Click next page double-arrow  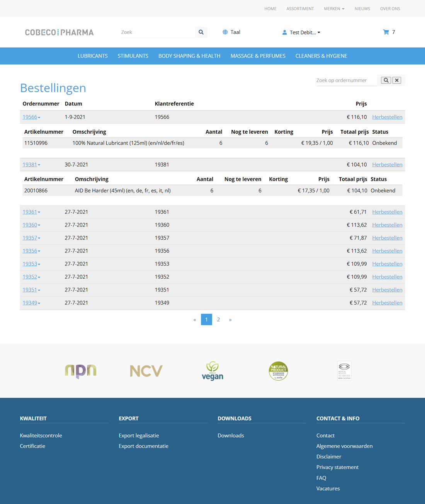click(230, 320)
